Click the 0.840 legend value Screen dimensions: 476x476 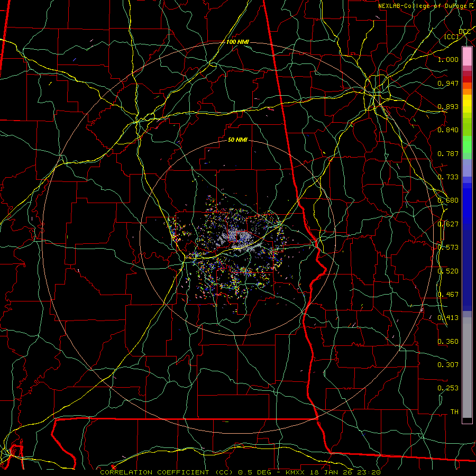coord(448,130)
